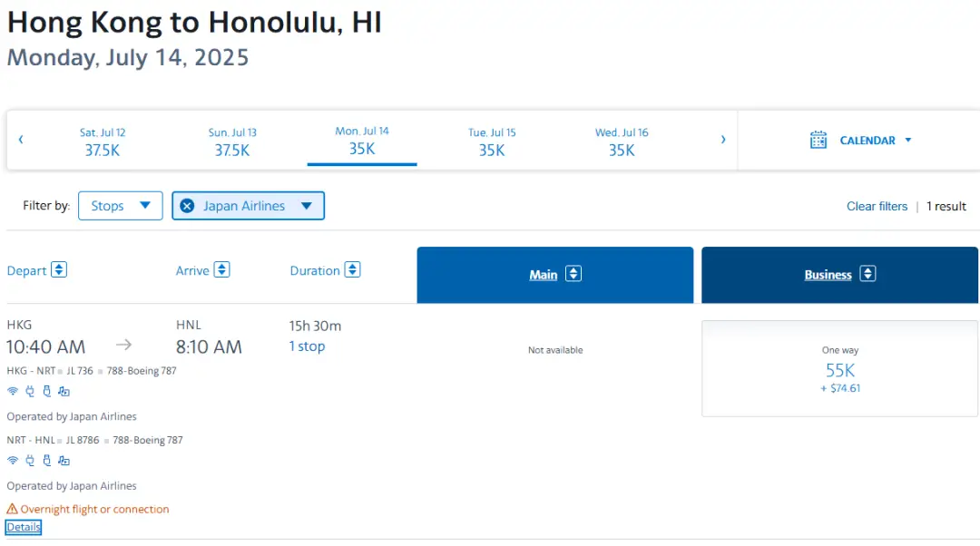
Task: Show later dates with the right arrow
Action: 723,140
